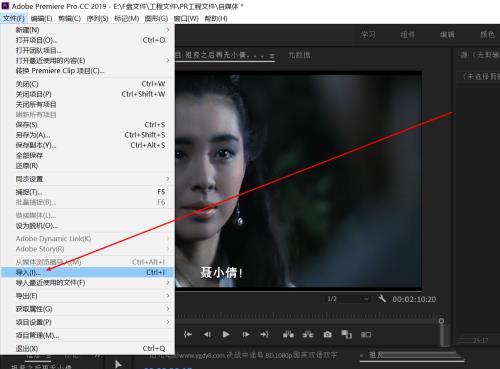Click the Step Forward one frame icon
This screenshot has width=500, height=369.
click(246, 334)
